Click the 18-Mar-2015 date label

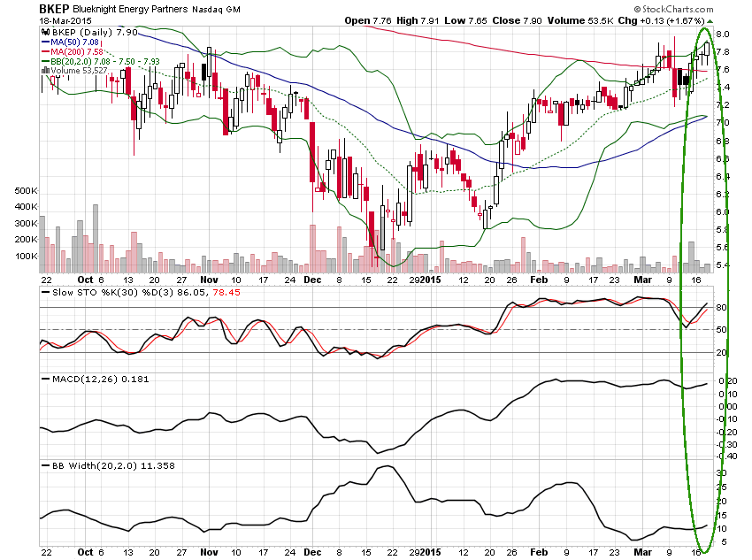pyautogui.click(x=65, y=20)
